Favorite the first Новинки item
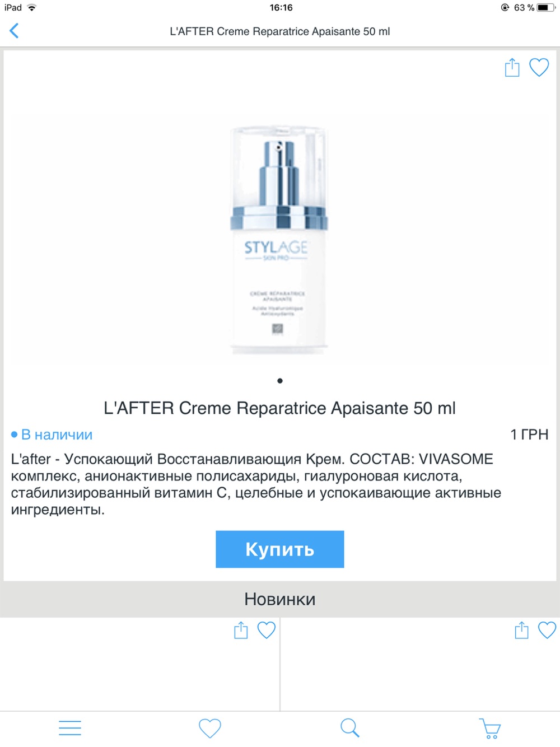The image size is (560, 747). point(267,630)
